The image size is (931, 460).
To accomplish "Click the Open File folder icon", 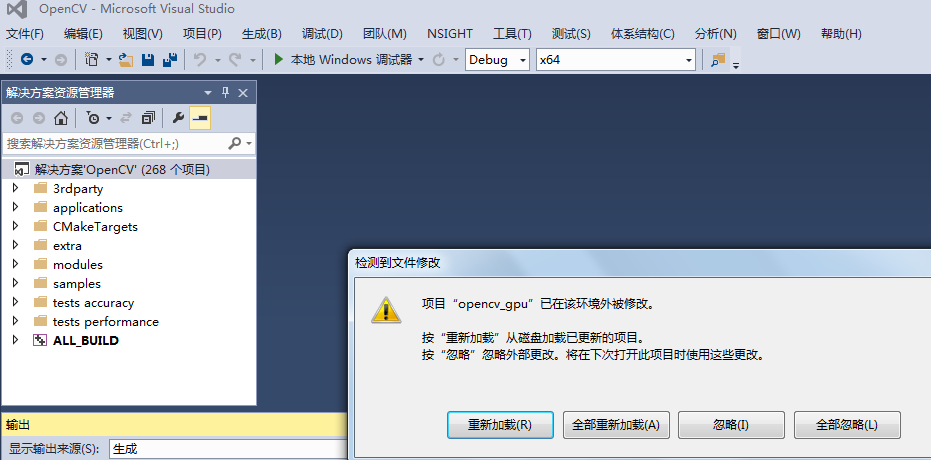I will (125, 59).
